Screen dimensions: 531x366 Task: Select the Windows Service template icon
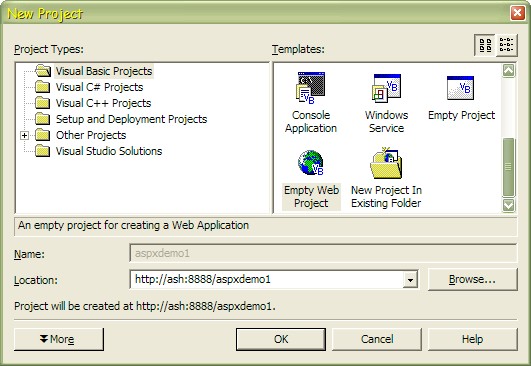click(386, 88)
